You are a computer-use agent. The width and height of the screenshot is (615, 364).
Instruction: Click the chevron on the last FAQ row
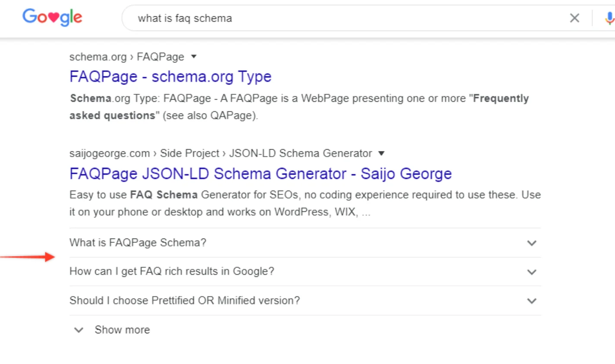532,301
